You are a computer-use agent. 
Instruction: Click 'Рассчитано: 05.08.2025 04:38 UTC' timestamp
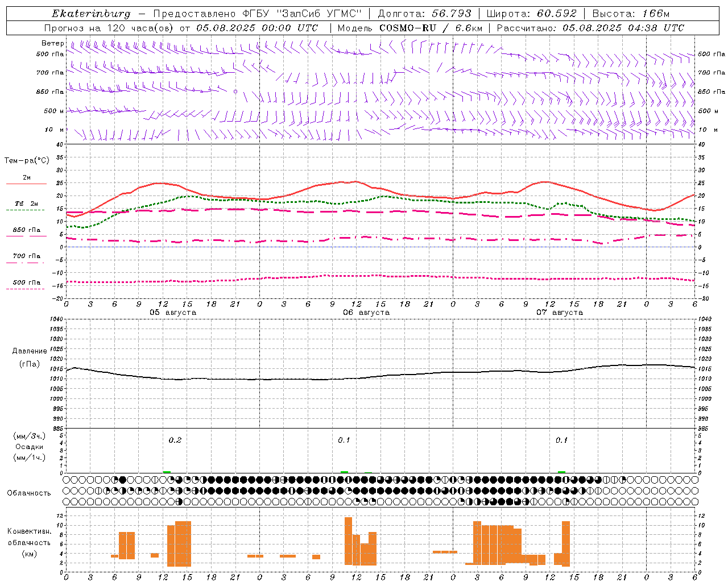tap(591, 28)
